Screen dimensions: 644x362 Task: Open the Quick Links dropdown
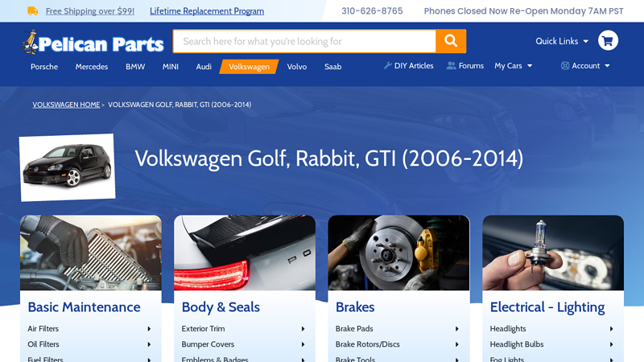click(x=562, y=41)
